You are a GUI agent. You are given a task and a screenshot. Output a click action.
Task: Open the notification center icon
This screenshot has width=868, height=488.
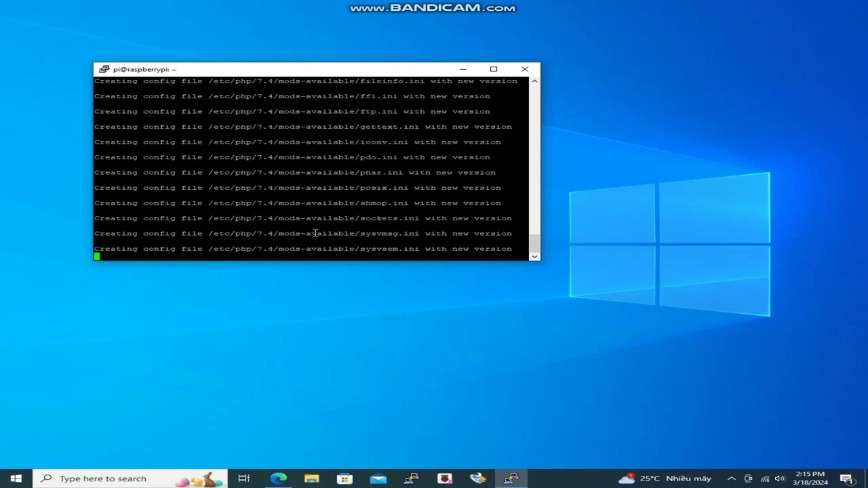[846, 479]
